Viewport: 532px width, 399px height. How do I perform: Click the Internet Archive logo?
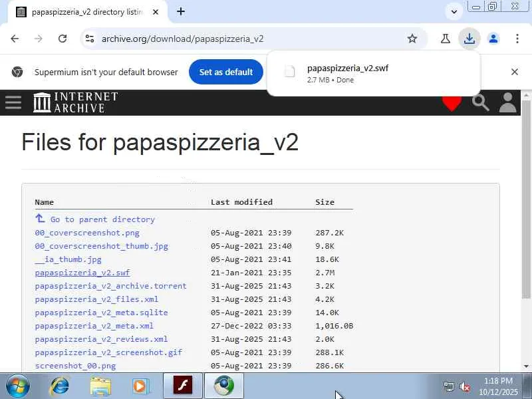pos(76,102)
